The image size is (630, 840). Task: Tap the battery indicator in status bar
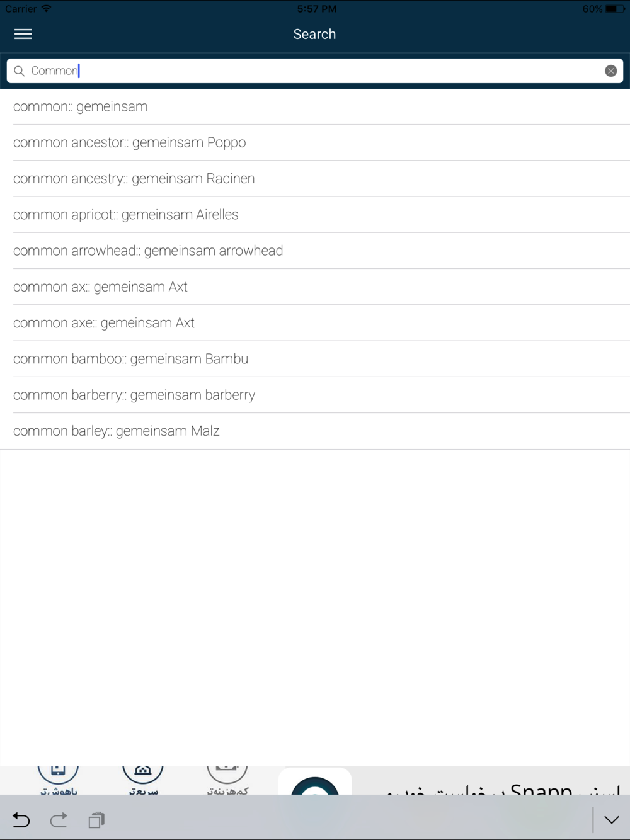(x=614, y=9)
